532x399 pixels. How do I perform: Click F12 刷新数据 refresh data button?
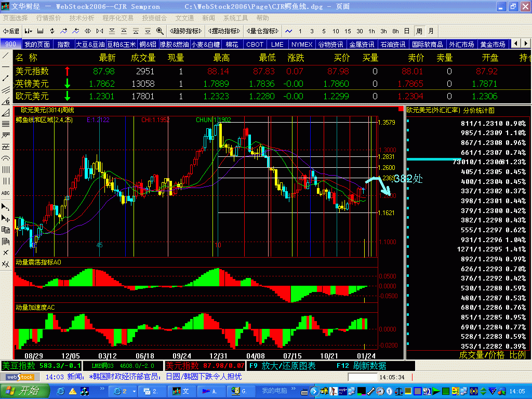coord(361,365)
